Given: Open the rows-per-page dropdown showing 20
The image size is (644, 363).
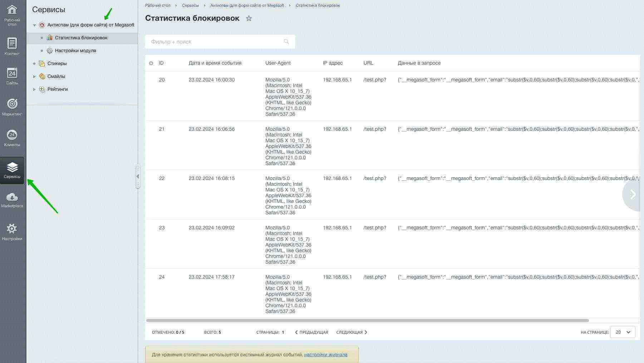Looking at the screenshot, I should (x=623, y=332).
